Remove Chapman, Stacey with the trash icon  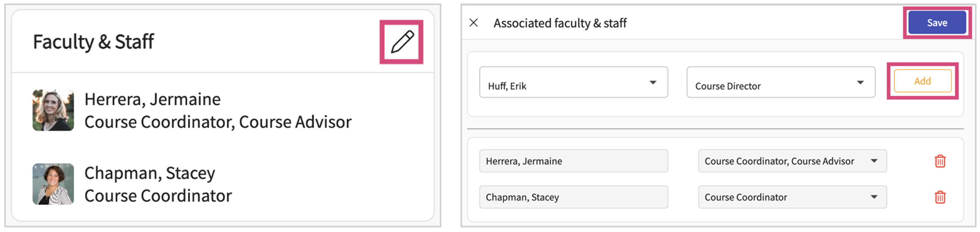pos(940,197)
